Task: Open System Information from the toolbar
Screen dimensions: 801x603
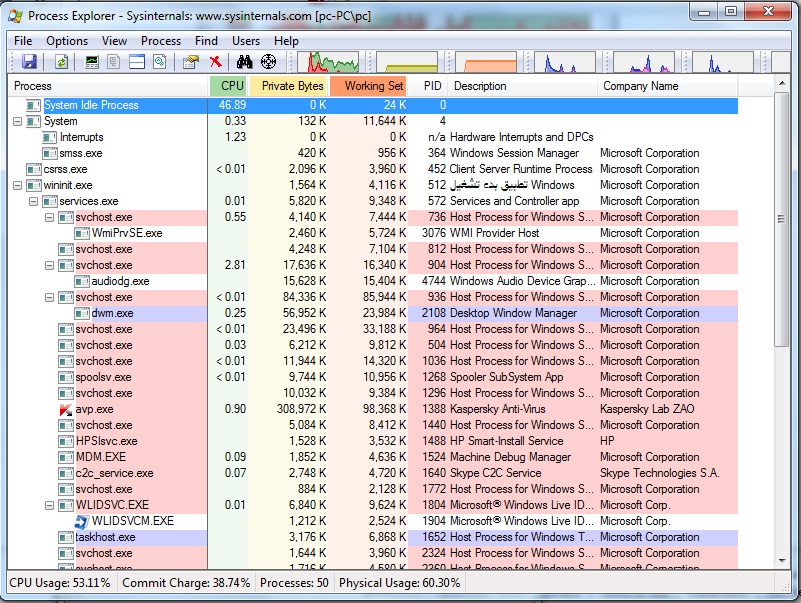Action: (92, 62)
